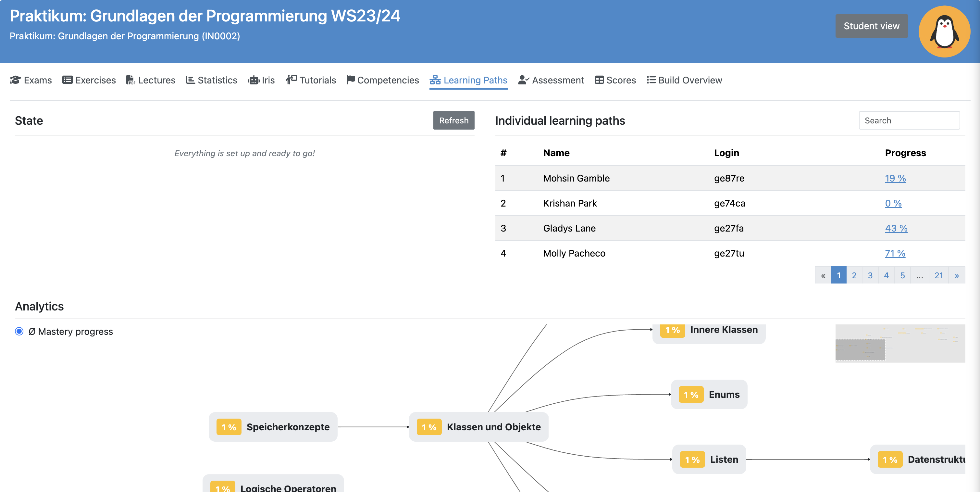This screenshot has height=492, width=980.
Task: Click the Competencies flag icon
Action: [350, 80]
